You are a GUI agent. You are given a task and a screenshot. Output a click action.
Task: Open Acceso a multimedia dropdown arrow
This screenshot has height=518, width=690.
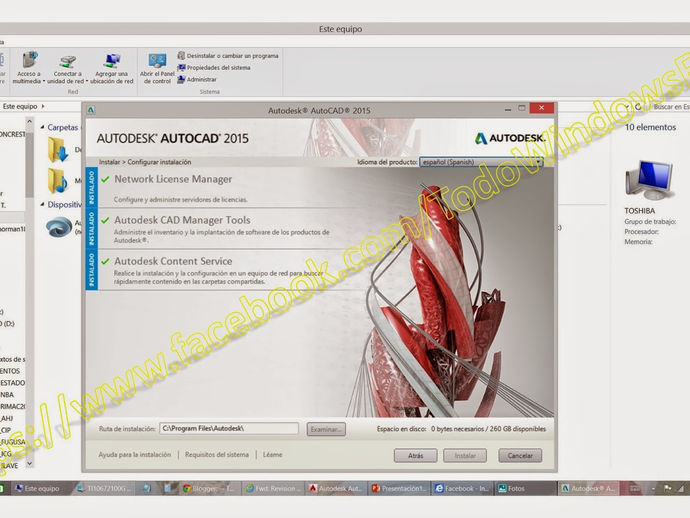point(44,81)
